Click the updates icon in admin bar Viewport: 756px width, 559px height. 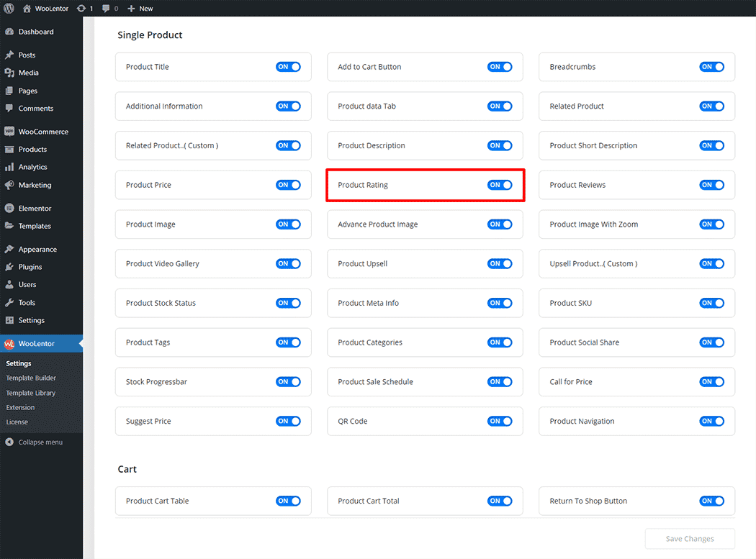pyautogui.click(x=80, y=9)
